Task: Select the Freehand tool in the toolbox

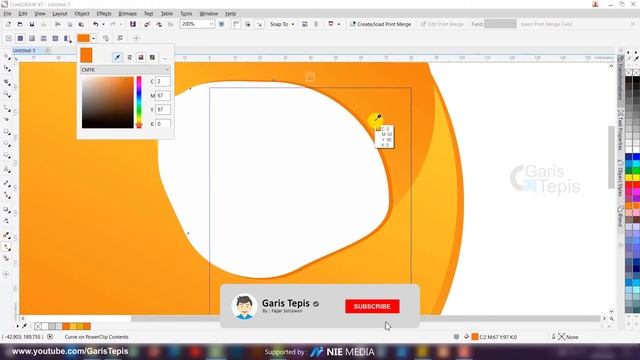Action: (x=7, y=108)
